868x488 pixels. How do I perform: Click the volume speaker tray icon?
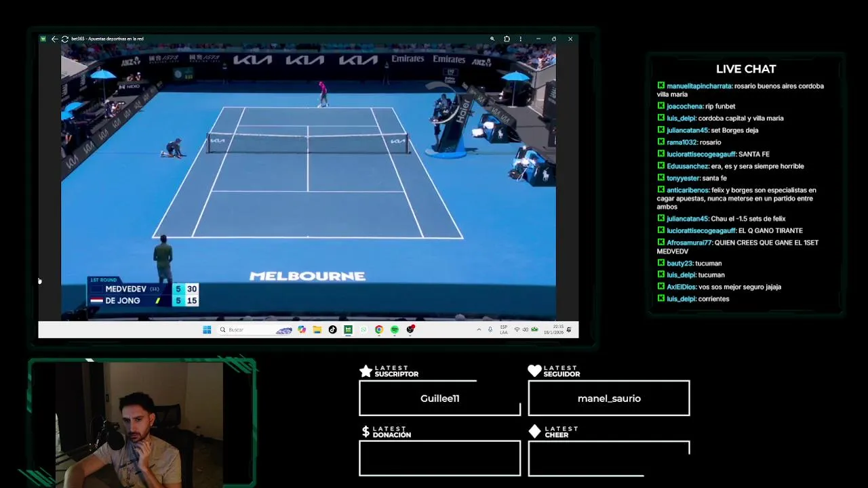(526, 329)
